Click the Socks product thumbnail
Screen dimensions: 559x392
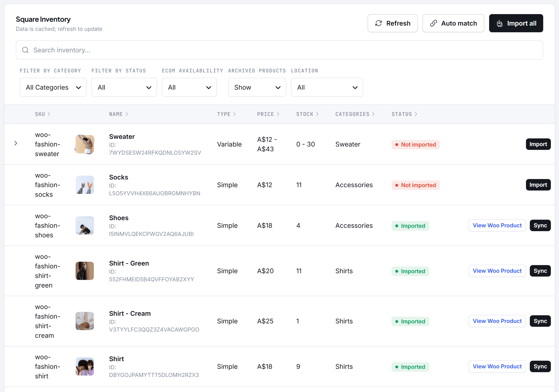tap(84, 185)
